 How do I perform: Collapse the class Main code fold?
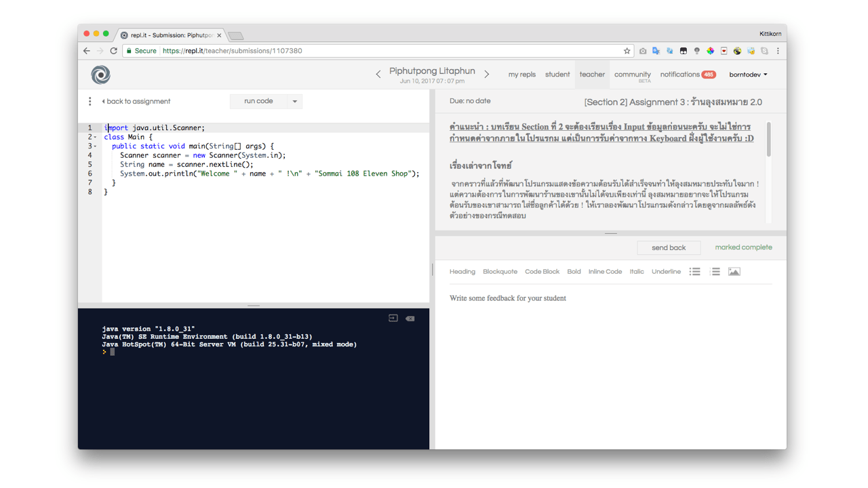click(x=95, y=137)
